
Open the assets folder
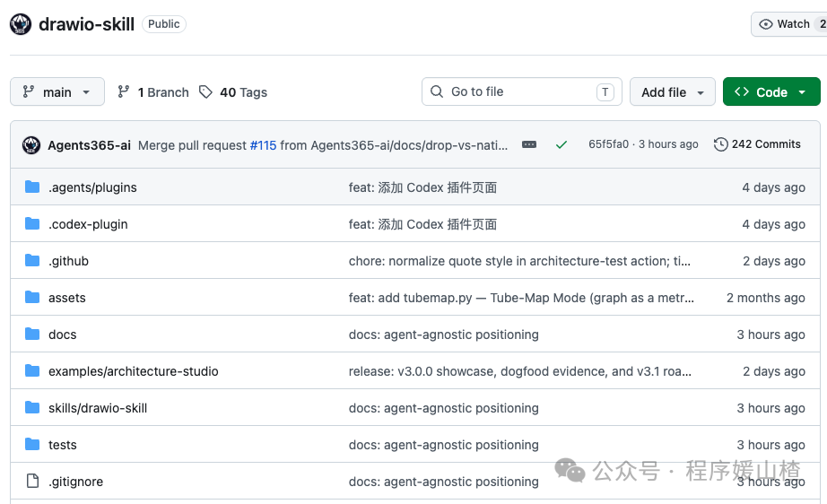[x=67, y=298]
